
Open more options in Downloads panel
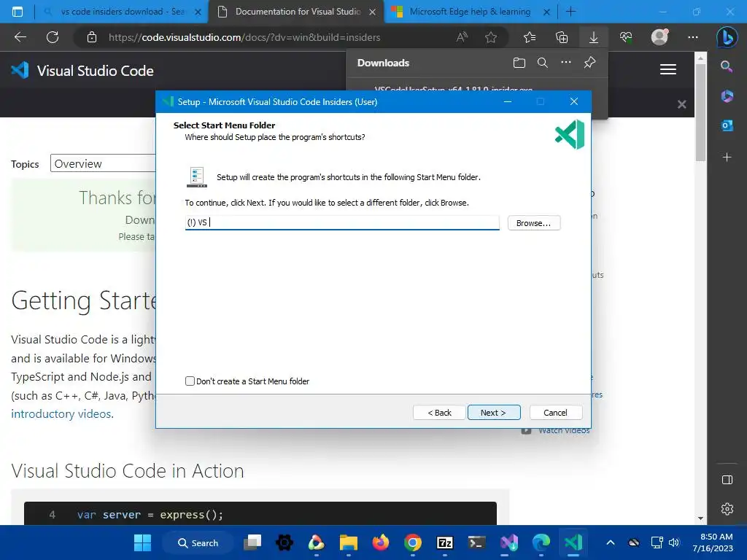pyautogui.click(x=566, y=63)
